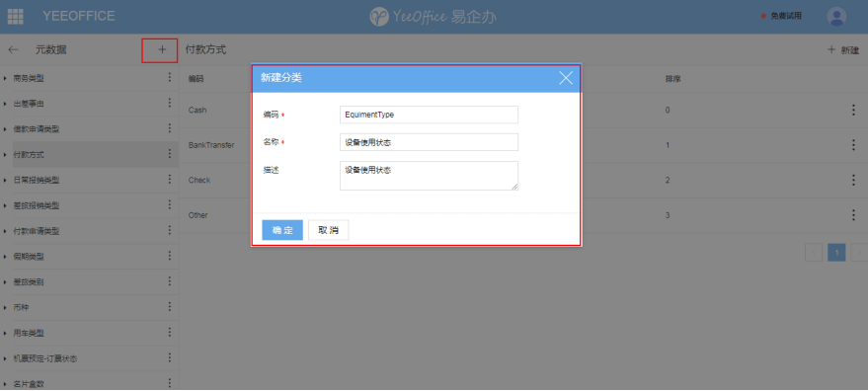Screen dimensions: 868x391
Task: Open more options for 假期类型
Action: coord(170,256)
